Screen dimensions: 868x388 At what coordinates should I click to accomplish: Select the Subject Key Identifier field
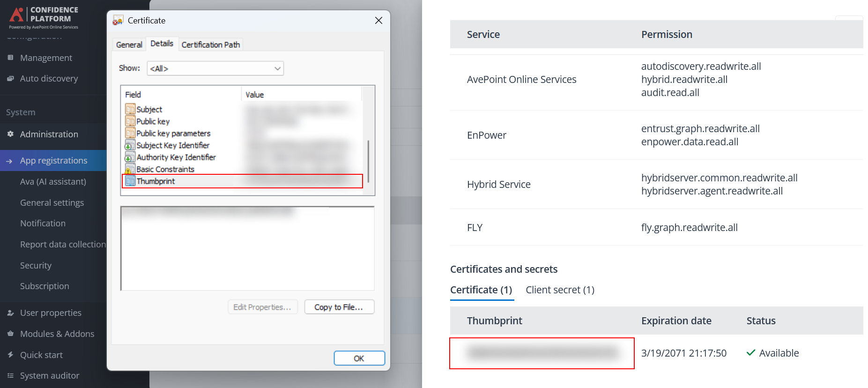[x=172, y=145]
